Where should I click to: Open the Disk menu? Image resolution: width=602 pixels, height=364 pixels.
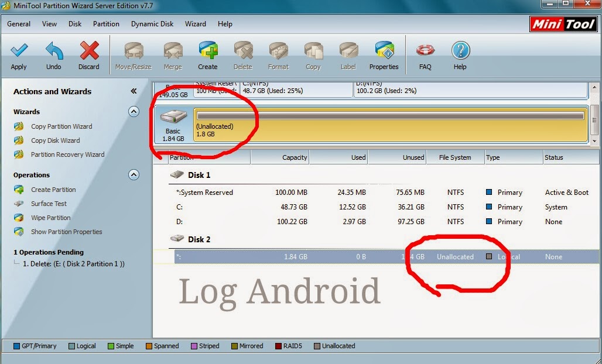(75, 24)
